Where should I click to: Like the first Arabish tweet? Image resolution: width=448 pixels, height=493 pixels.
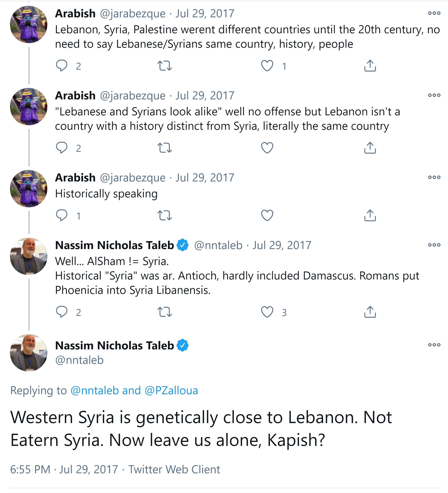tap(267, 66)
